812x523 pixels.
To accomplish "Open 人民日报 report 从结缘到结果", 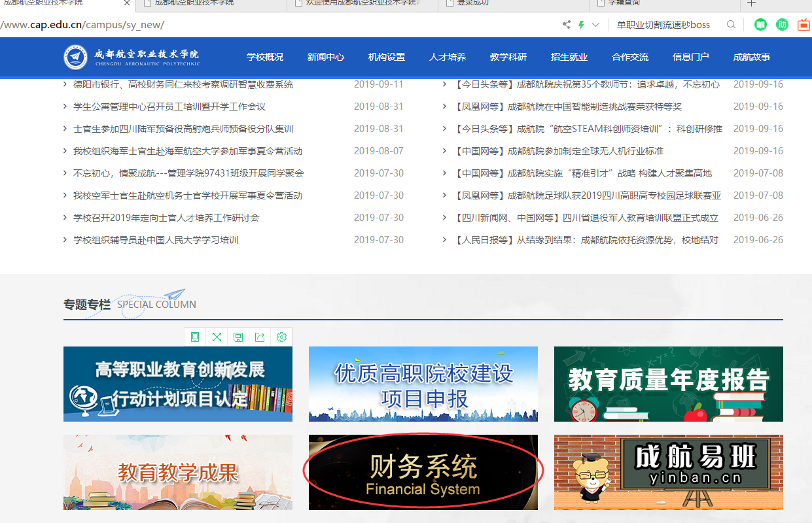I will coord(586,240).
